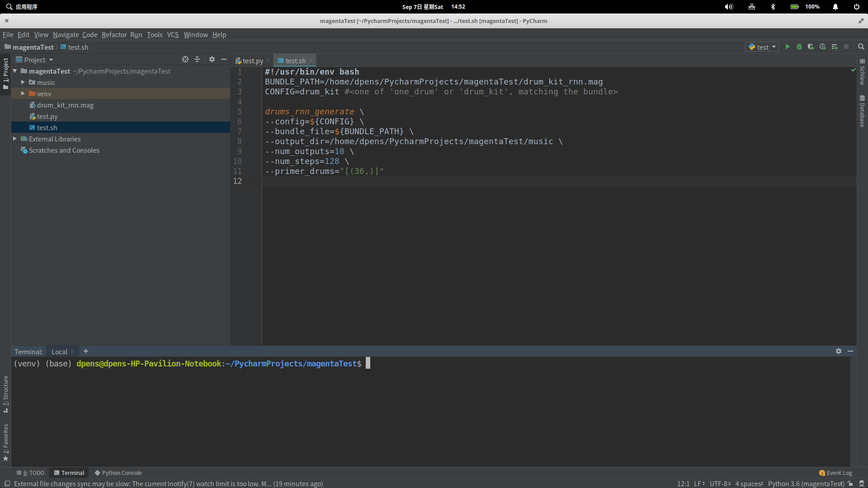This screenshot has height=488, width=868.
Task: Open notifications bell in top bar
Action: pyautogui.click(x=835, y=7)
